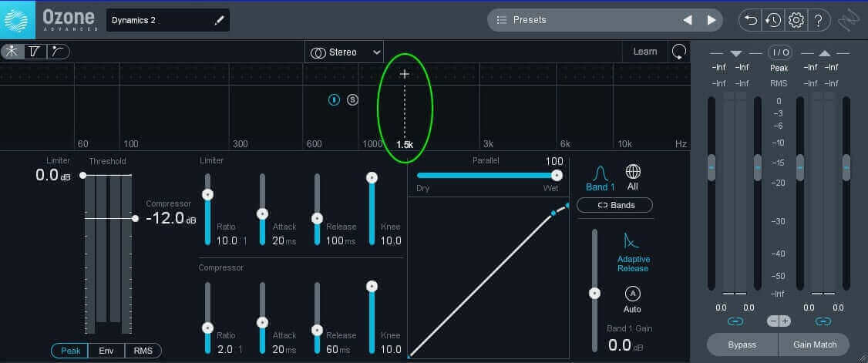The height and width of the screenshot is (363, 868).
Task: Toggle the Adaptive Release icon
Action: [x=631, y=240]
